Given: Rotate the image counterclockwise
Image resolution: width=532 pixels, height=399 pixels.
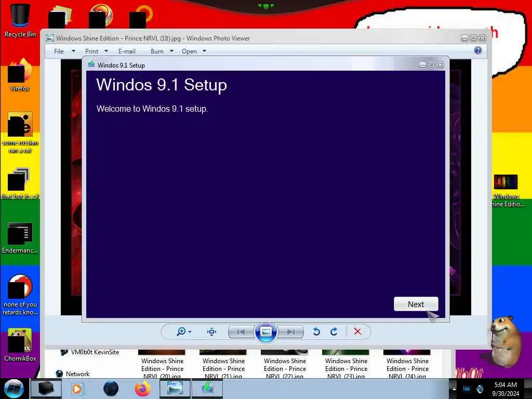Looking at the screenshot, I should click(x=316, y=331).
